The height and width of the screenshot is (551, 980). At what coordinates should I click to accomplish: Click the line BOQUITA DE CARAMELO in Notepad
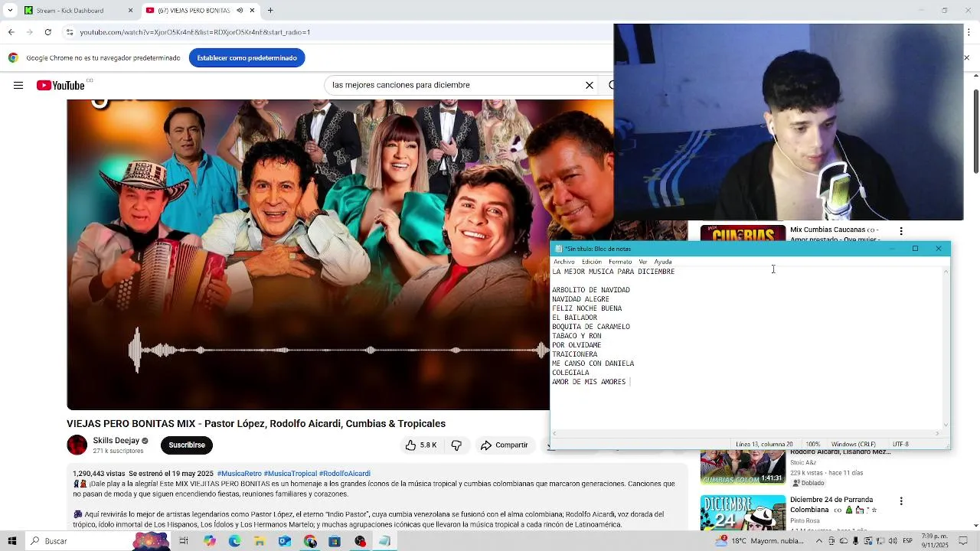(591, 327)
